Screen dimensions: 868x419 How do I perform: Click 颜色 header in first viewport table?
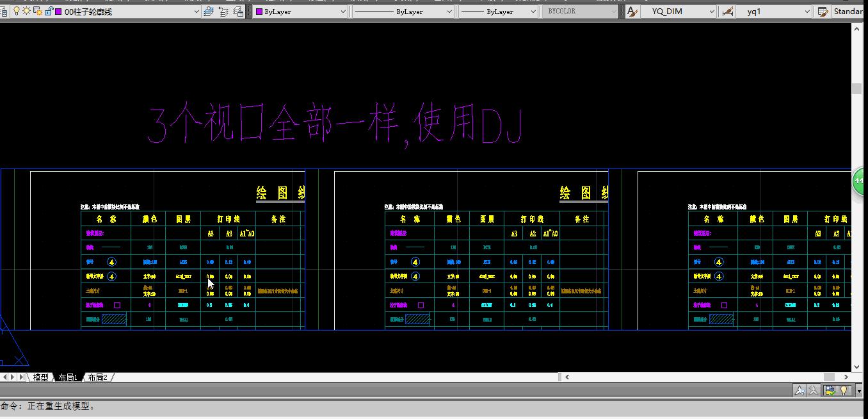[149, 219]
